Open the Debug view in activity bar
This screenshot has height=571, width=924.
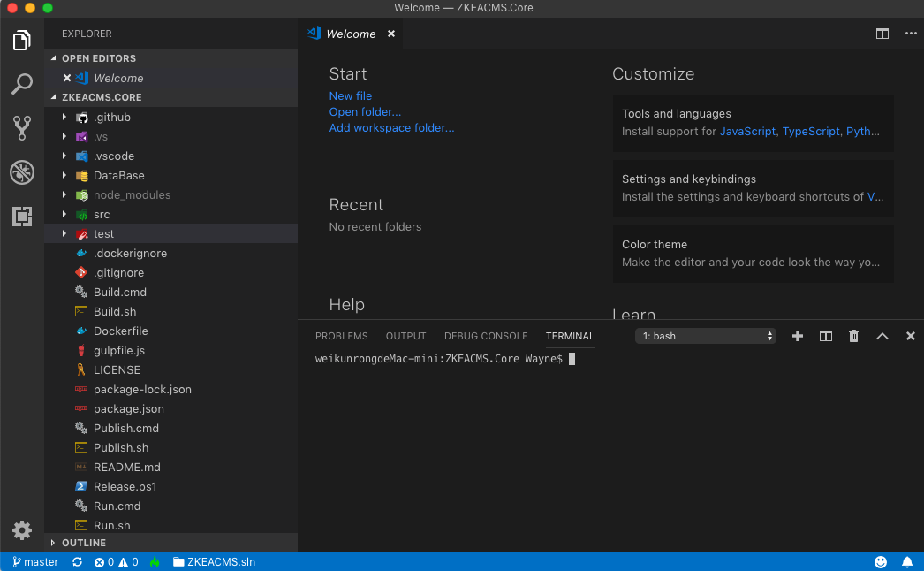point(22,172)
